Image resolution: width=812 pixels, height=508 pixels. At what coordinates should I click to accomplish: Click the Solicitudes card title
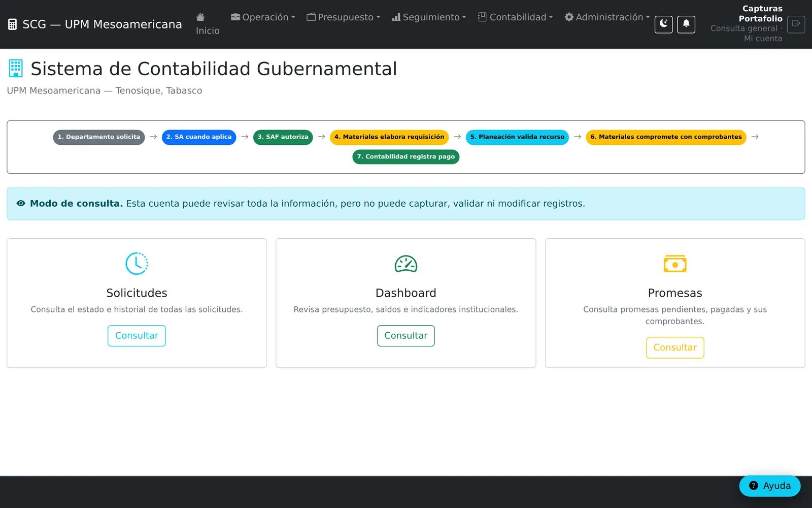click(137, 293)
